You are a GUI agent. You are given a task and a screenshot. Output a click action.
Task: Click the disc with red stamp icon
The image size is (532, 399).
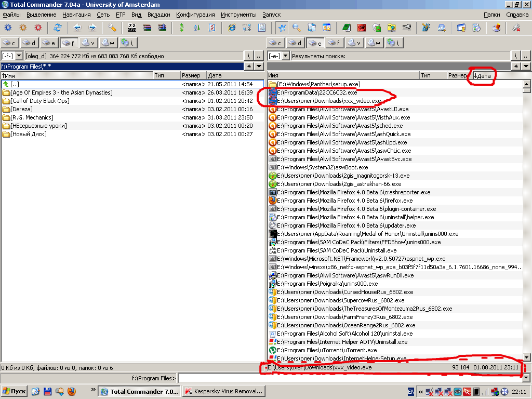496,28
